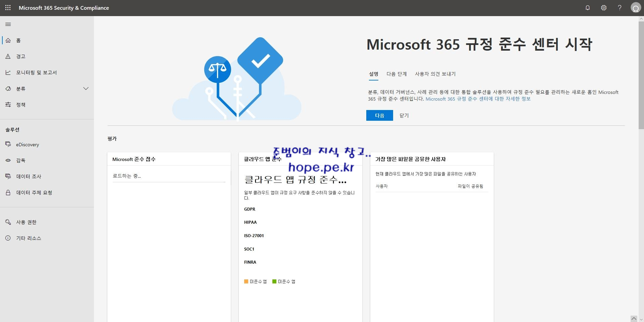The height and width of the screenshot is (322, 644).
Task: Click the eye icon for 감독
Action: coord(8,160)
